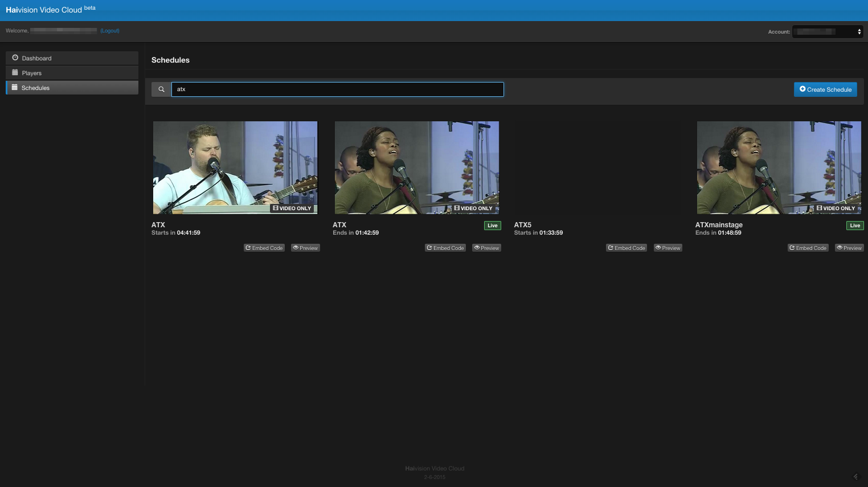Screen dimensions: 868x487
Task: Click the ATX5 schedule title
Action: click(x=523, y=225)
